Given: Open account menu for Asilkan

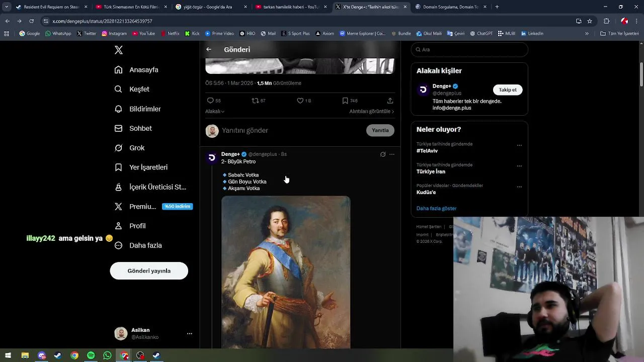Looking at the screenshot, I should [x=190, y=333].
